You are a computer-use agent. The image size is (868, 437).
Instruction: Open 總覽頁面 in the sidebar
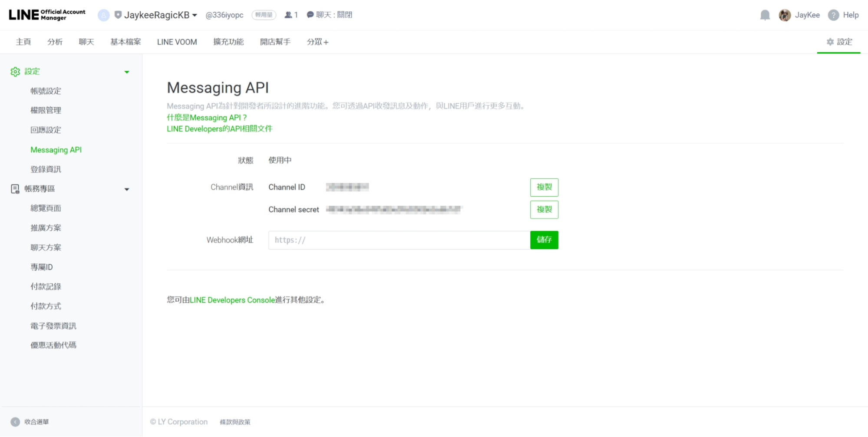(x=46, y=208)
